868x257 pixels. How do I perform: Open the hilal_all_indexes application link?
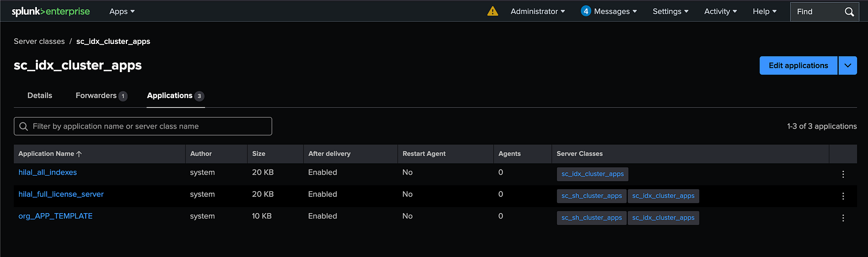point(48,172)
